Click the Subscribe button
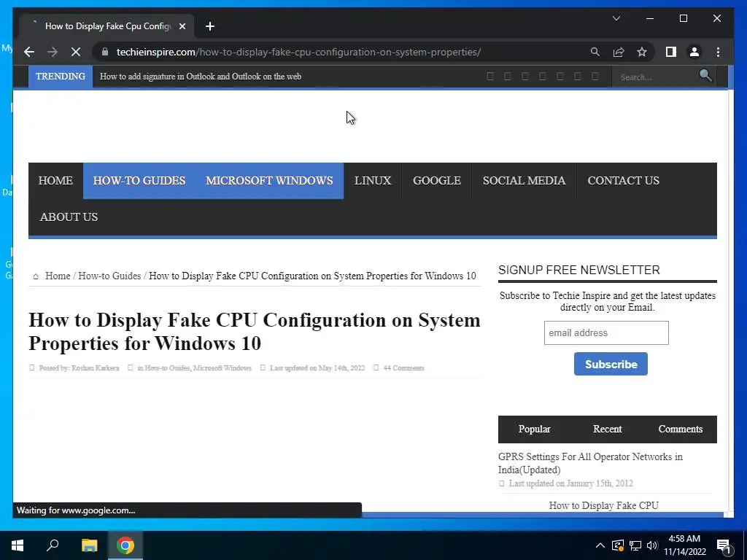The image size is (747, 560). click(x=611, y=365)
